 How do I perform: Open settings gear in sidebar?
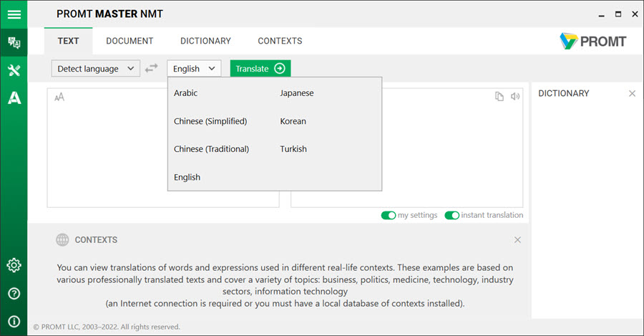click(x=14, y=265)
